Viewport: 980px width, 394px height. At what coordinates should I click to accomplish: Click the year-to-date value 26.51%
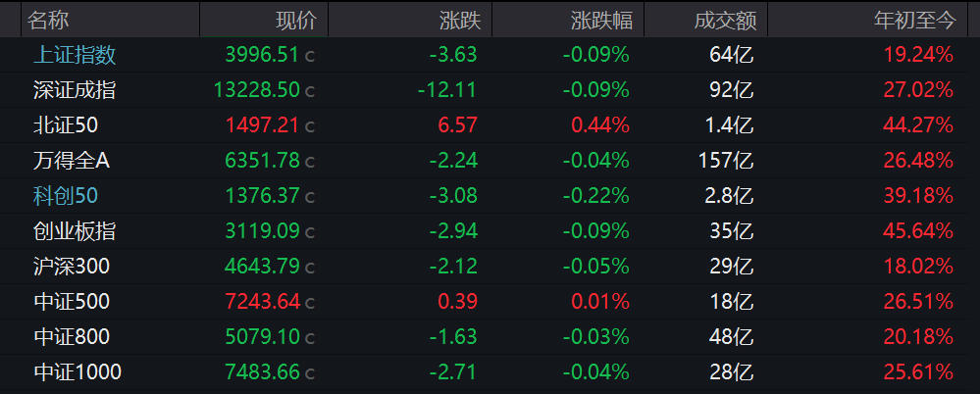918,302
